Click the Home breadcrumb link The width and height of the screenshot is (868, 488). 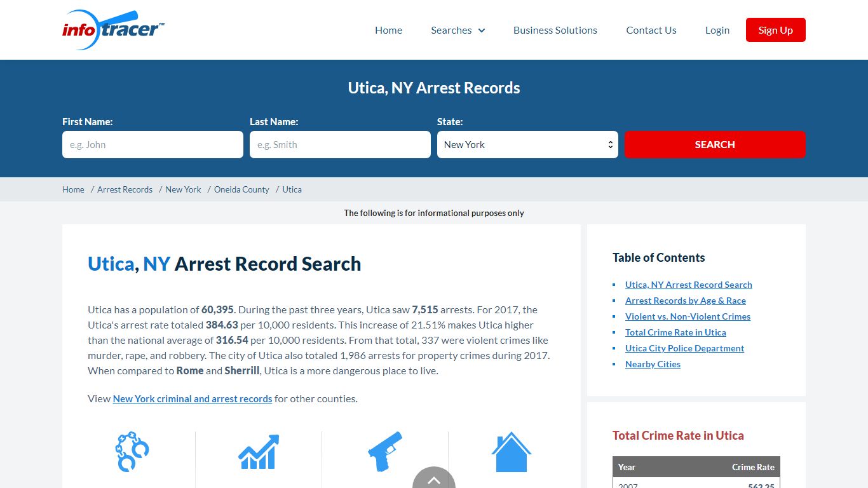[73, 189]
